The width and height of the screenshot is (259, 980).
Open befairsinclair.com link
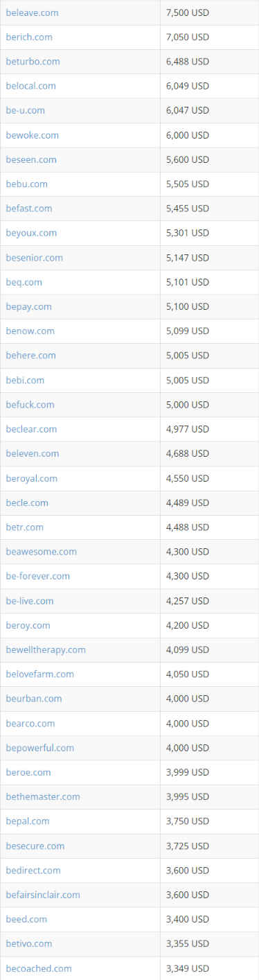pyautogui.click(x=43, y=895)
